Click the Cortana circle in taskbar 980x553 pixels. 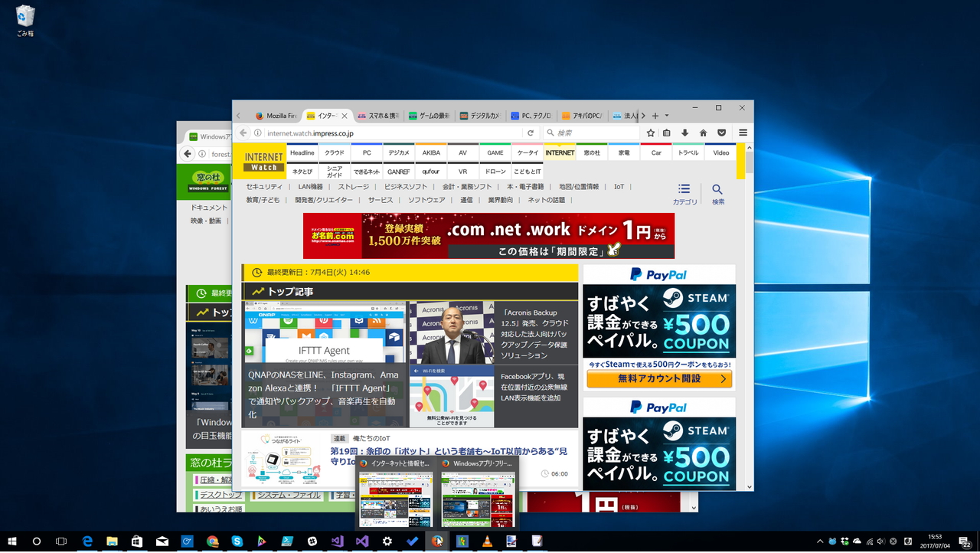(37, 542)
